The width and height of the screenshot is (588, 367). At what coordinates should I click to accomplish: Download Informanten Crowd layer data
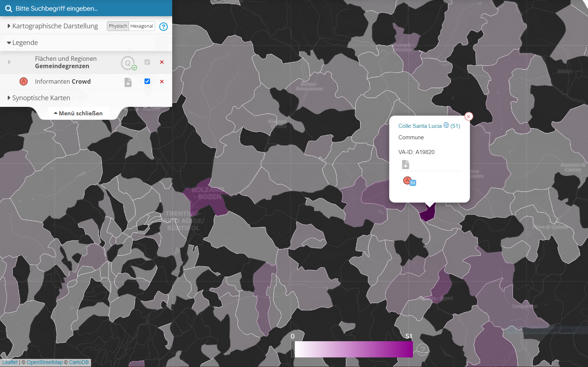[x=128, y=82]
